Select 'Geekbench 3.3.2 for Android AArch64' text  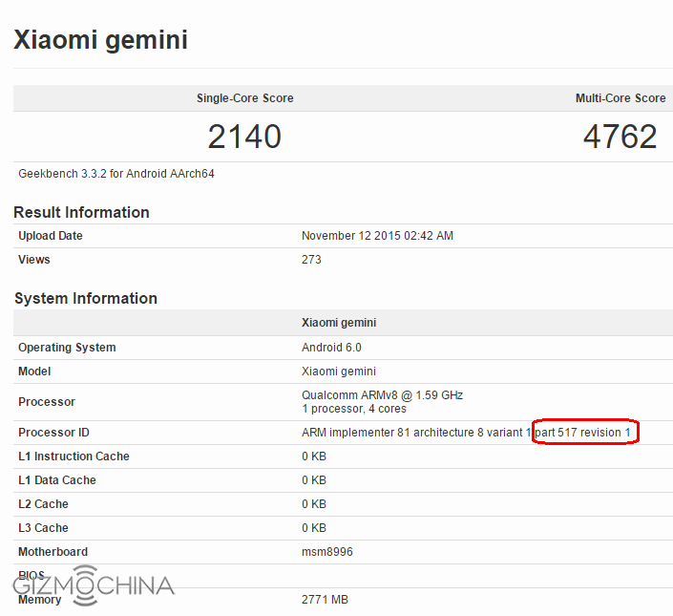click(x=116, y=174)
